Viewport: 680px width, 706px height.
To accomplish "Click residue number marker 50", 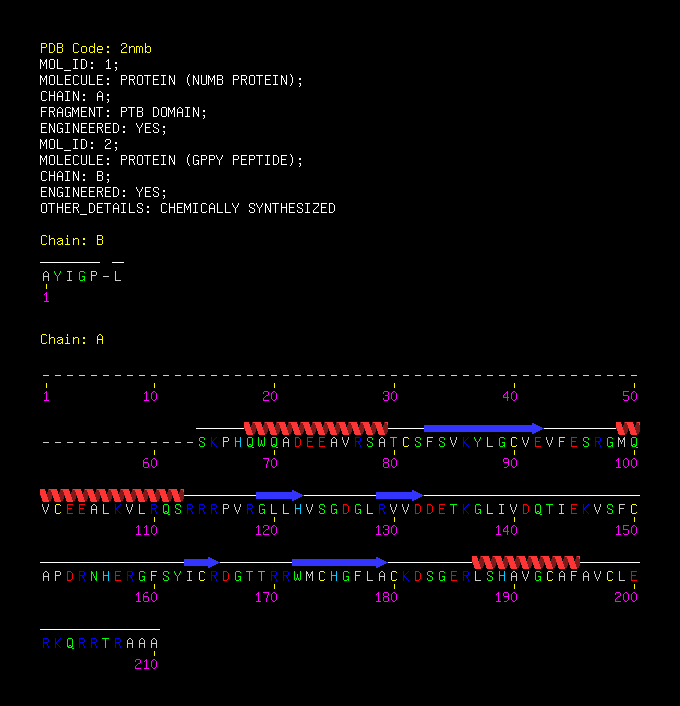I will pos(630,396).
